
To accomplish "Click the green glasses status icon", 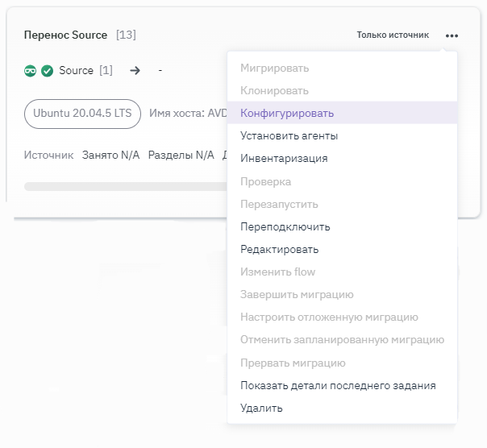I will tap(31, 71).
